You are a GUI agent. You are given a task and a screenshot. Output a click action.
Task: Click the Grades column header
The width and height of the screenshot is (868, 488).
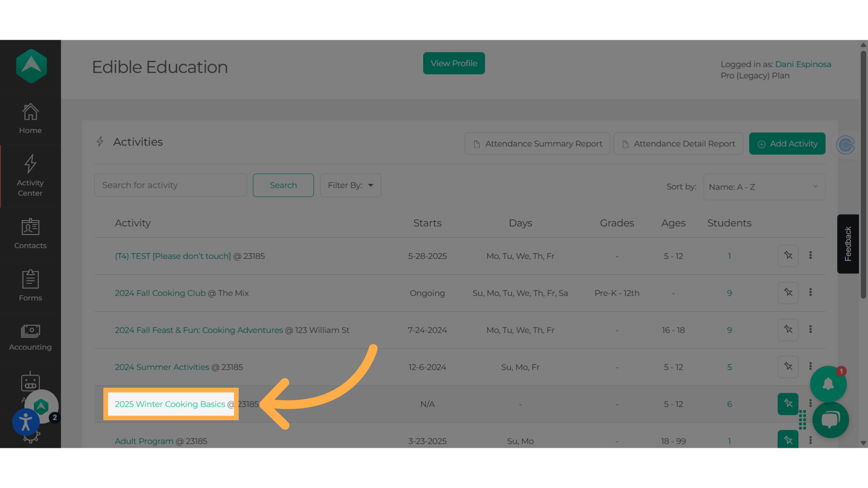tap(617, 223)
